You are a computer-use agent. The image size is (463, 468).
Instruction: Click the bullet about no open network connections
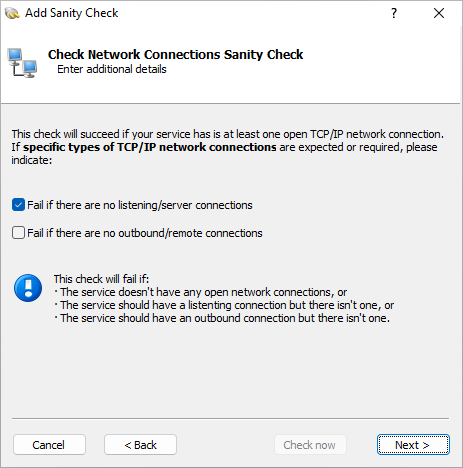[200, 292]
